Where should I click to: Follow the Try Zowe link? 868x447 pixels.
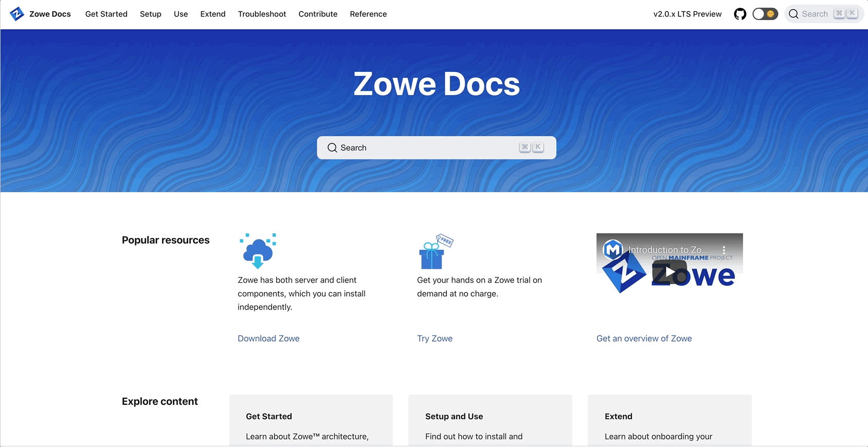click(x=435, y=339)
